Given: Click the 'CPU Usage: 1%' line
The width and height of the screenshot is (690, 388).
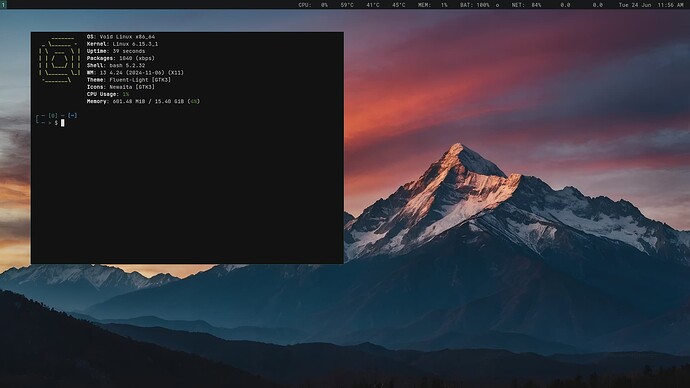Looking at the screenshot, I should [x=108, y=94].
